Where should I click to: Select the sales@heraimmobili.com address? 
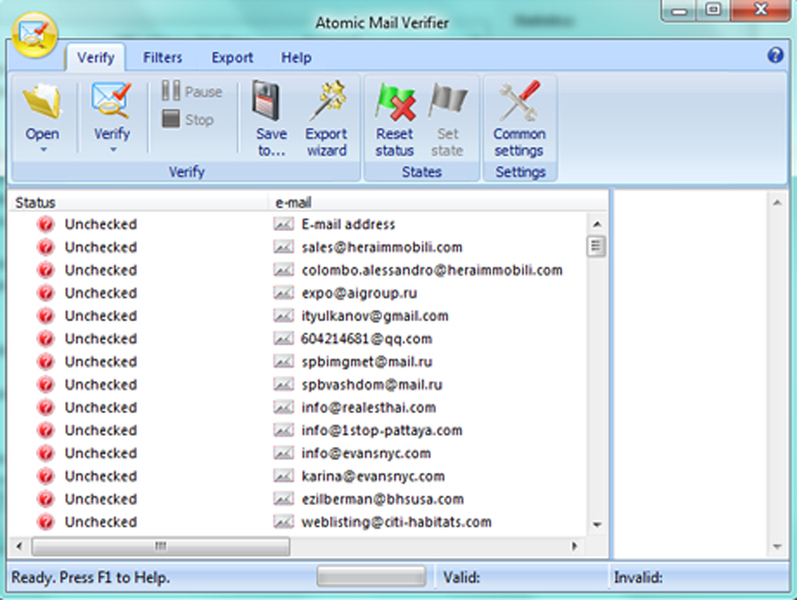[x=382, y=247]
